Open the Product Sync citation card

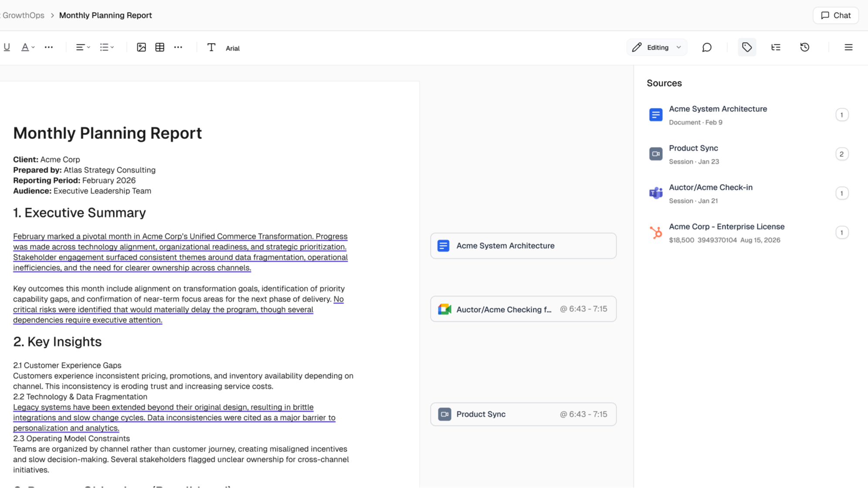click(523, 414)
